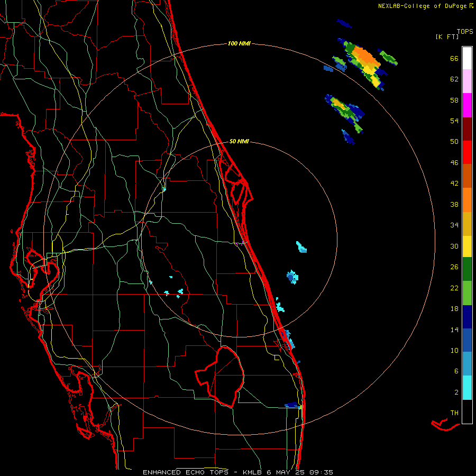Click the bright red legend swatch between 50 and 46
The width and height of the screenshot is (476, 476).
tap(467, 152)
